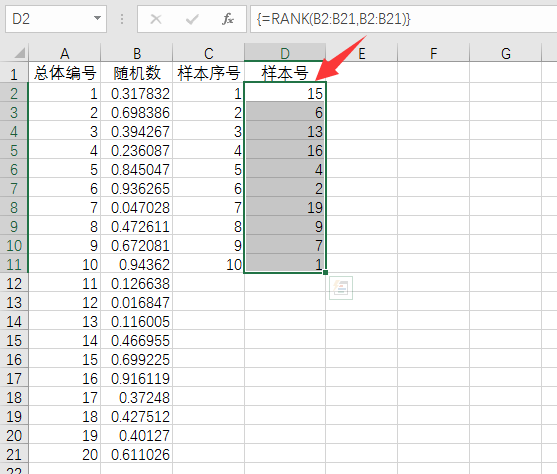Select column G header
557x474 pixels.
(x=505, y=53)
